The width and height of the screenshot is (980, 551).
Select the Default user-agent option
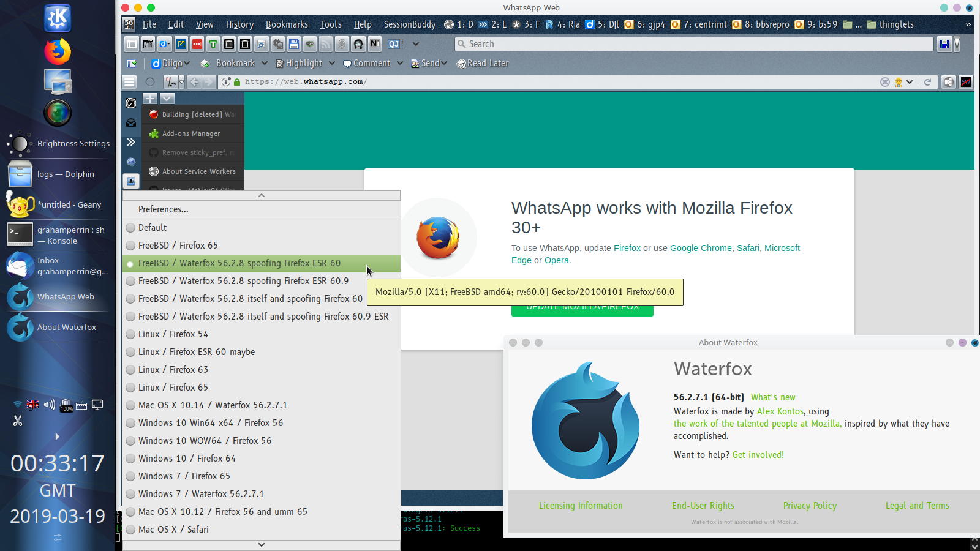point(152,227)
